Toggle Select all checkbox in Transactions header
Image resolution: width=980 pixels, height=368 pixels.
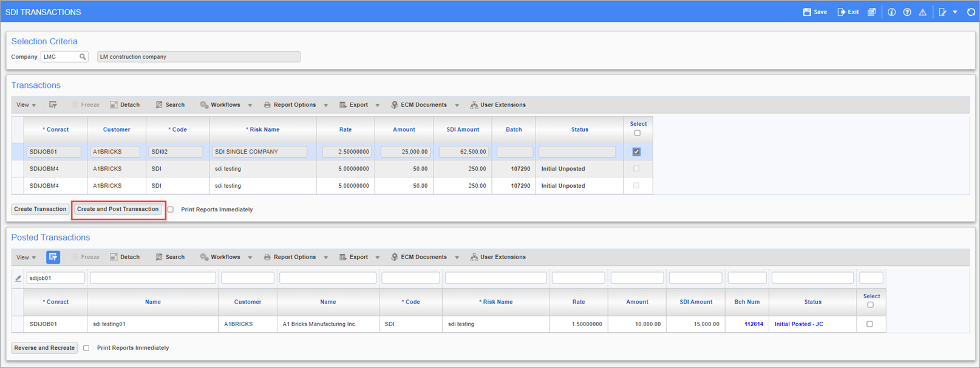pos(637,133)
